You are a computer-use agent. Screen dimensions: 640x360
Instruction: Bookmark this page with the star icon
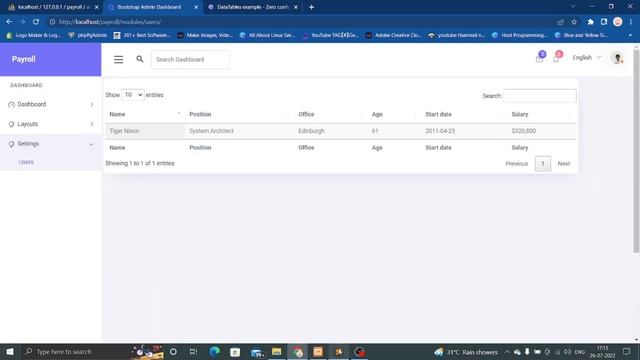(574, 22)
